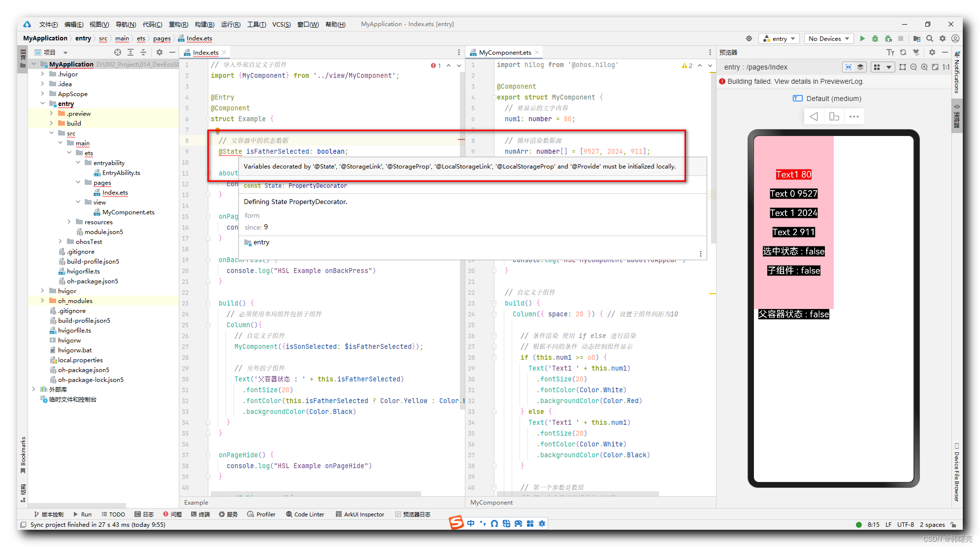Expand the .hvigor folder
Viewport: 980px width, 547px height.
tap(42, 74)
